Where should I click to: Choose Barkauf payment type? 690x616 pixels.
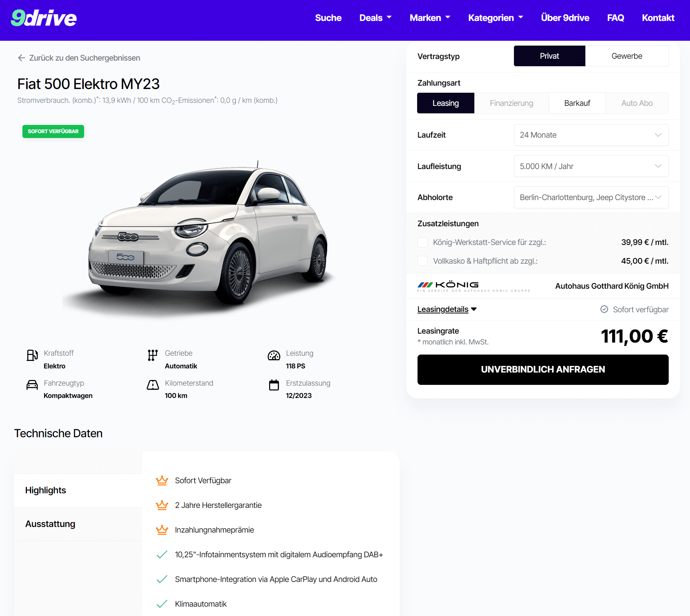577,103
